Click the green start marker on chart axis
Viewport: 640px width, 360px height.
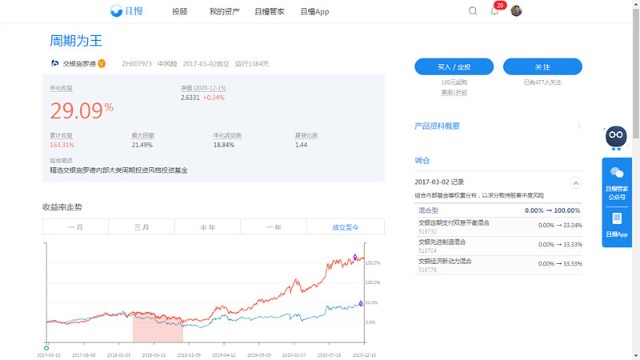click(x=47, y=348)
